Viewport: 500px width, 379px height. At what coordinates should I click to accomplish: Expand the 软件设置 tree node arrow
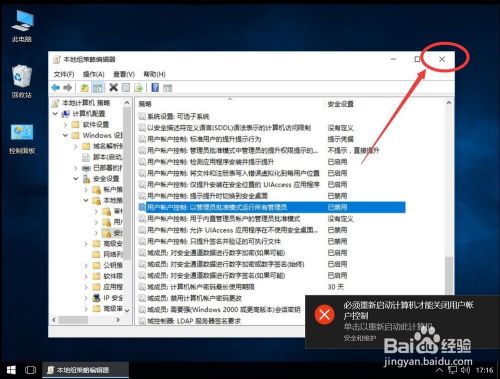click(x=66, y=125)
